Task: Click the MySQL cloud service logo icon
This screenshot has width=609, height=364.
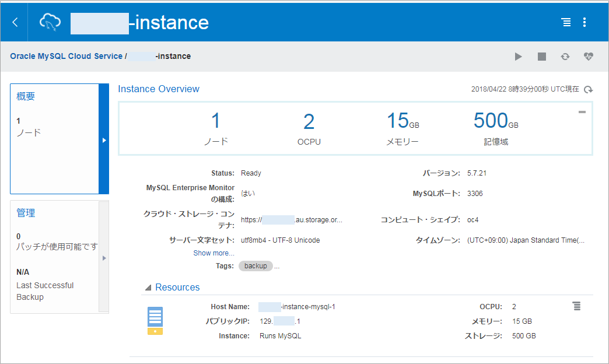Action: [x=50, y=22]
